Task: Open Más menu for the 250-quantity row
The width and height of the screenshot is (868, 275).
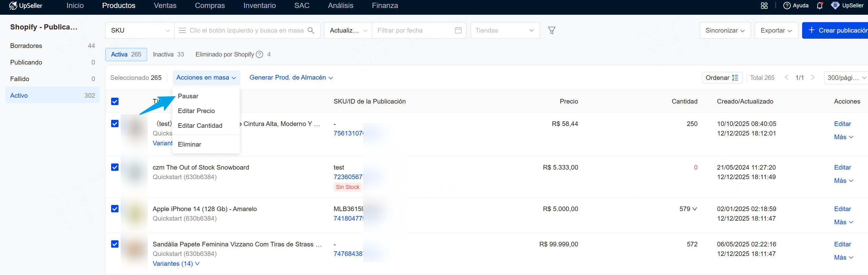Action: [843, 137]
